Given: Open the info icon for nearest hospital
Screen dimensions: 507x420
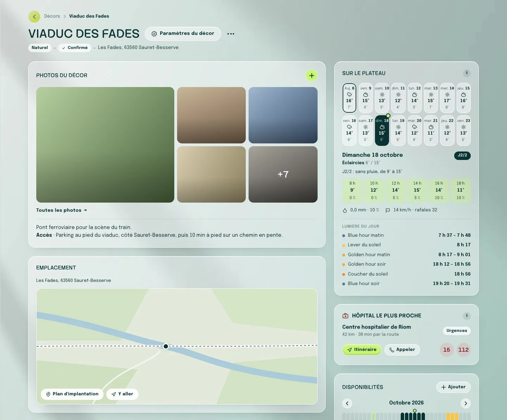Looking at the screenshot, I should (x=467, y=316).
